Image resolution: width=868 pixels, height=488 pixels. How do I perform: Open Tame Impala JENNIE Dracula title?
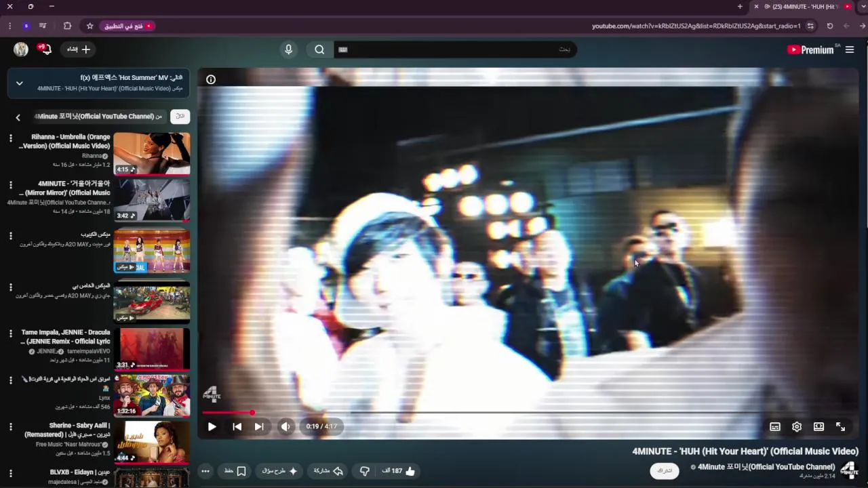pos(66,337)
